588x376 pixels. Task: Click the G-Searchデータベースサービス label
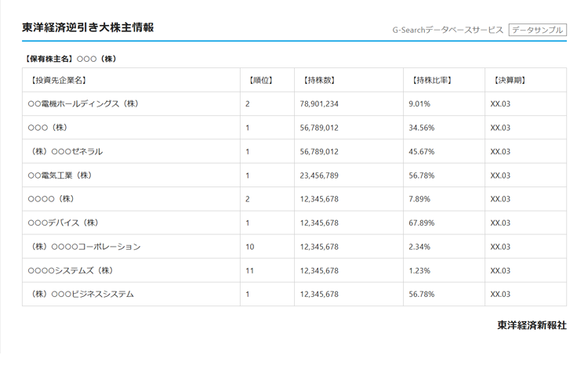pos(448,30)
